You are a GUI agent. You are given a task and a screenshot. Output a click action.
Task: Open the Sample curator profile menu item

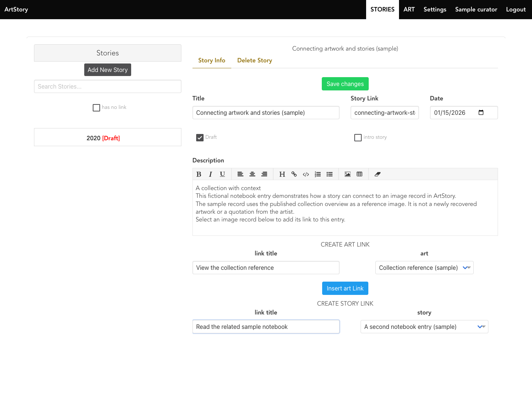(476, 10)
